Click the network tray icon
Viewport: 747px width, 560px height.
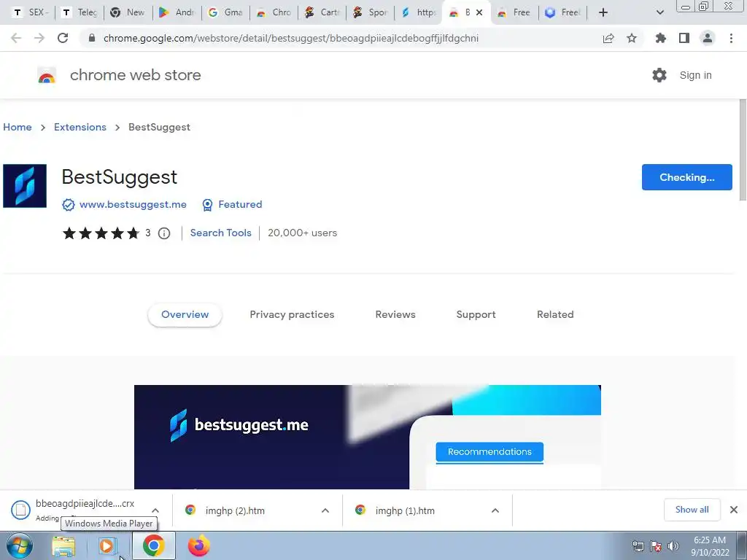[x=638, y=546]
